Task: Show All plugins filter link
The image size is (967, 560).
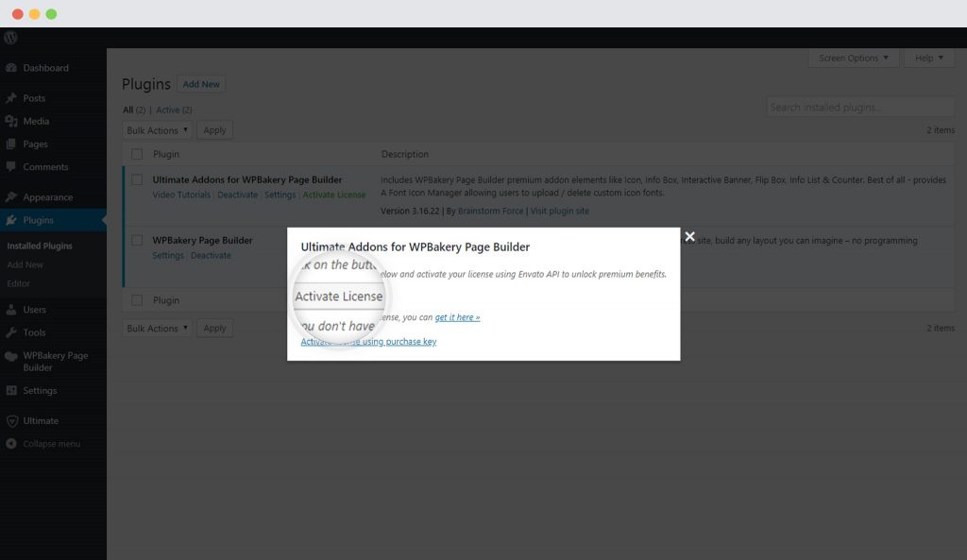Action: 134,110
